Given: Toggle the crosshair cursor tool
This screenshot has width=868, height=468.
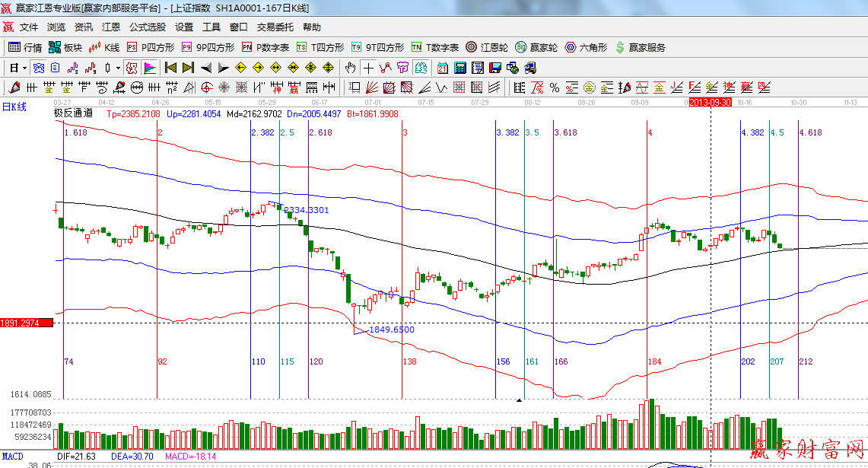Looking at the screenshot, I should pyautogui.click(x=368, y=68).
